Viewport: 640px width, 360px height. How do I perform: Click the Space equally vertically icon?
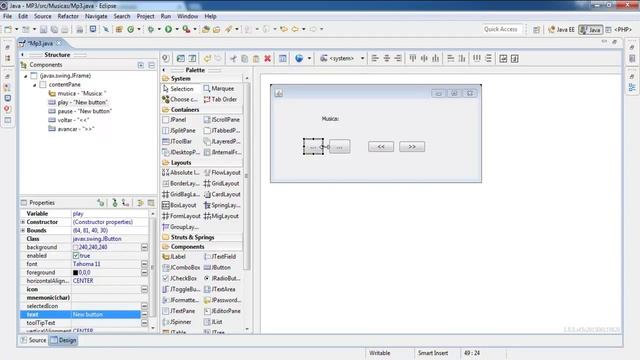(x=488, y=58)
